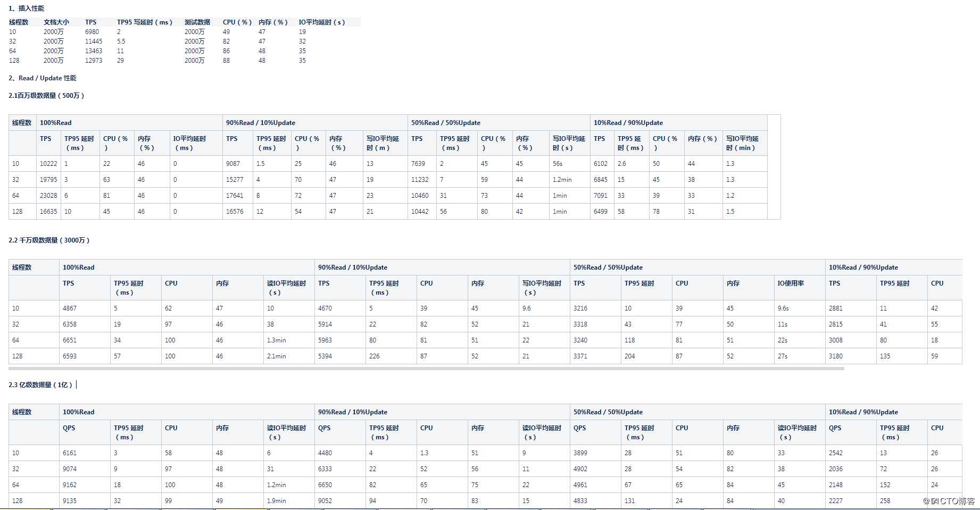Click the 文档大小 column header
Image resolution: width=980 pixels, height=510 pixels.
tap(56, 22)
